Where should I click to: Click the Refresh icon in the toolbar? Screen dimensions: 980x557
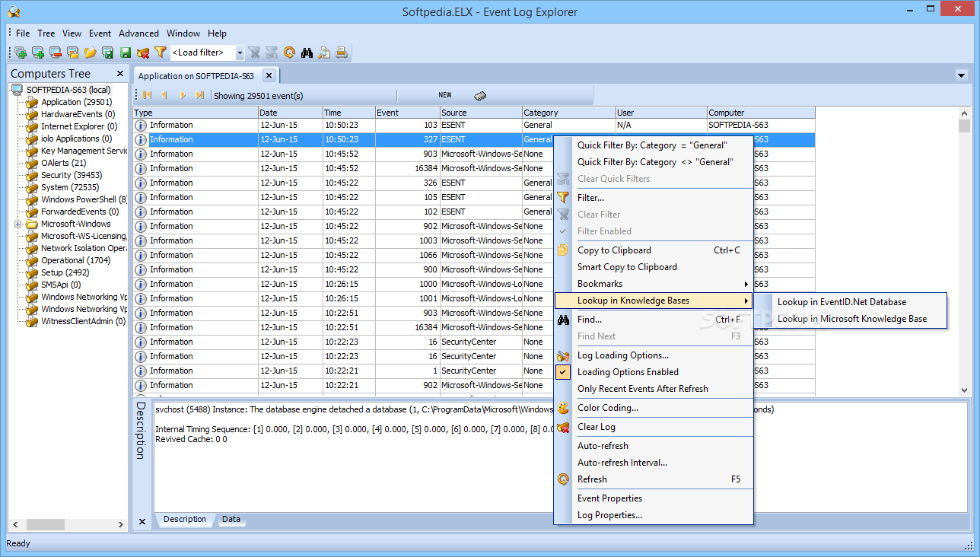[289, 53]
